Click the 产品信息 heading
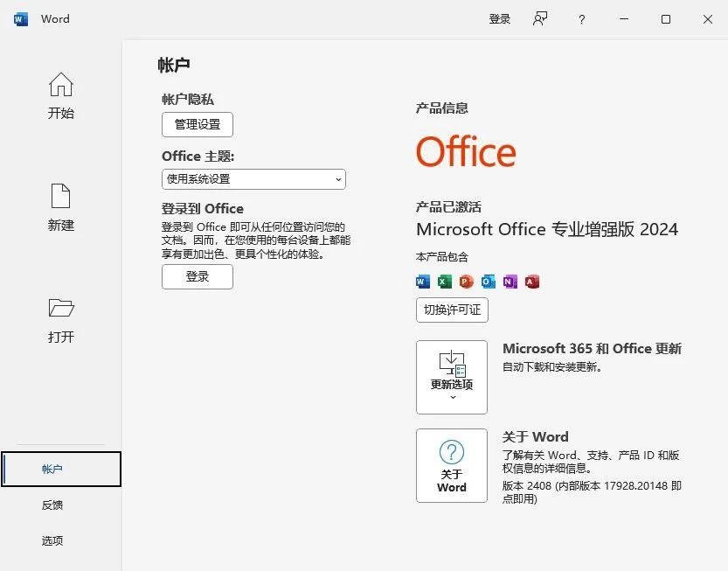This screenshot has height=571, width=728. (x=442, y=108)
